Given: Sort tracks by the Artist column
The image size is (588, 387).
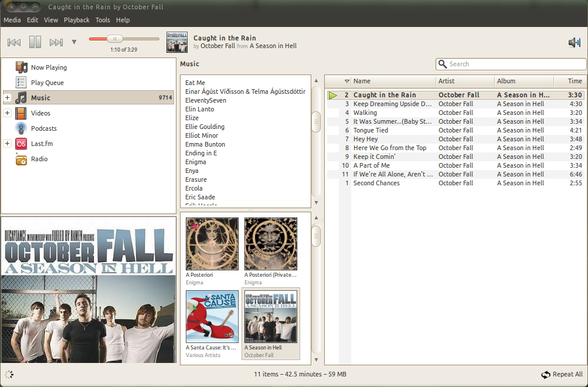Looking at the screenshot, I should tap(465, 81).
